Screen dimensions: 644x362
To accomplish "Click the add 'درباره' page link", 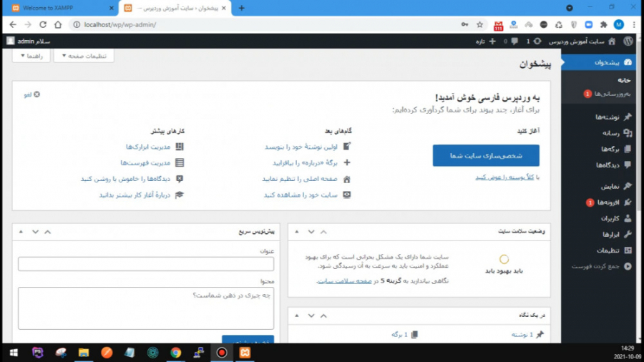I will 305,162.
